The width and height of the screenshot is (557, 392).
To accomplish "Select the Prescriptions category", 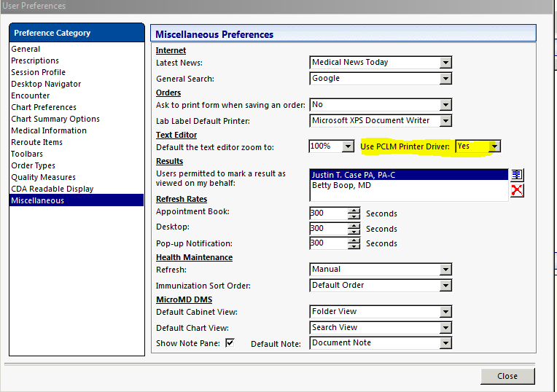I will pyautogui.click(x=35, y=60).
